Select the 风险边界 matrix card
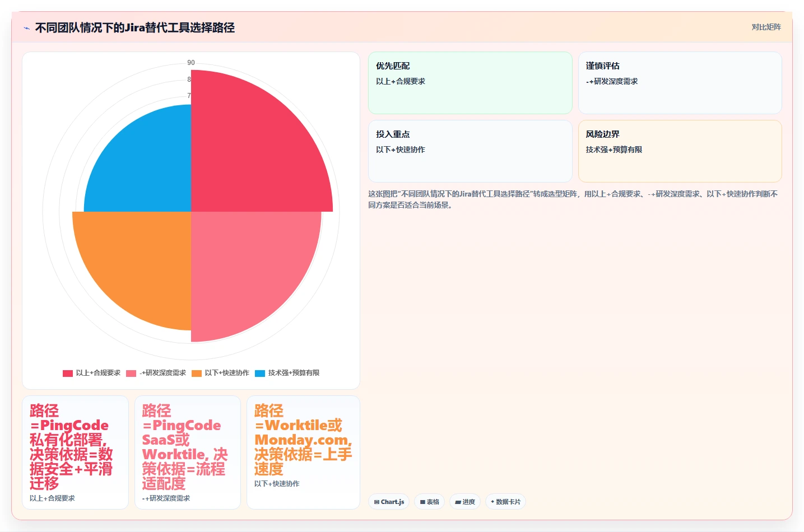 pos(680,151)
